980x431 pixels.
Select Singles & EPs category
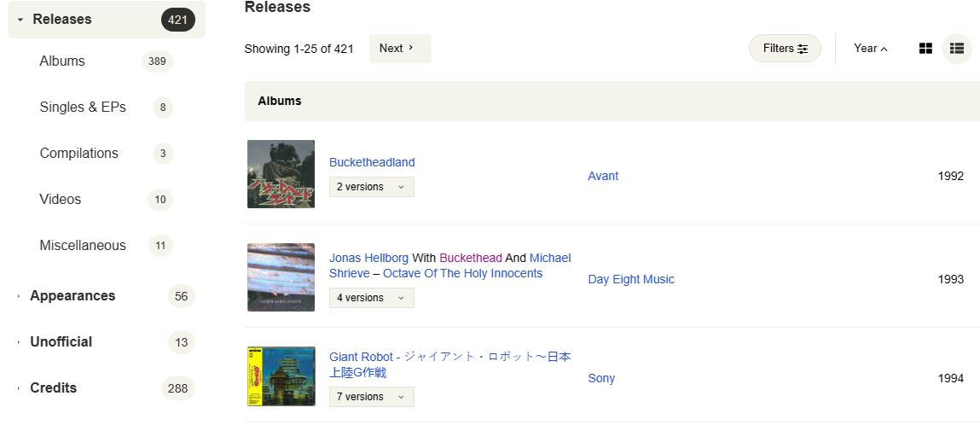82,108
